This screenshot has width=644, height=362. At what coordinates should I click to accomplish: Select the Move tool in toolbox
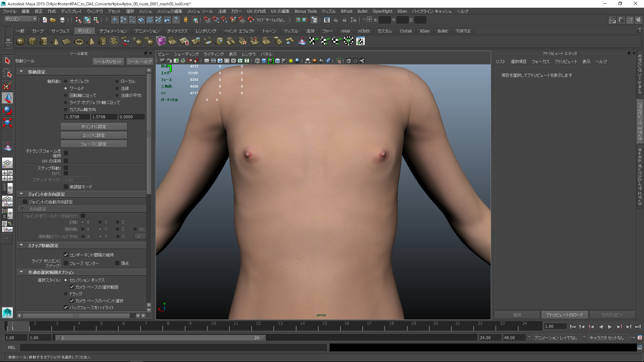[7, 98]
